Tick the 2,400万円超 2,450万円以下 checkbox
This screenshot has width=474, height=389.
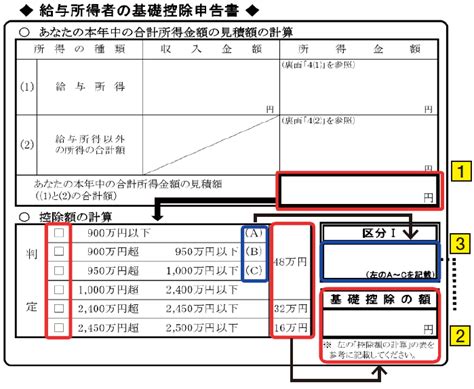pyautogui.click(x=59, y=308)
